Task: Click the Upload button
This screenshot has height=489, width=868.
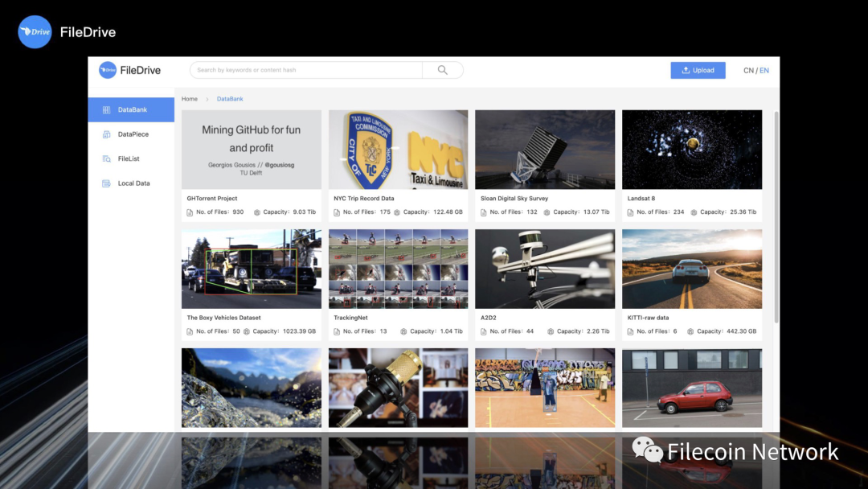Action: click(698, 70)
